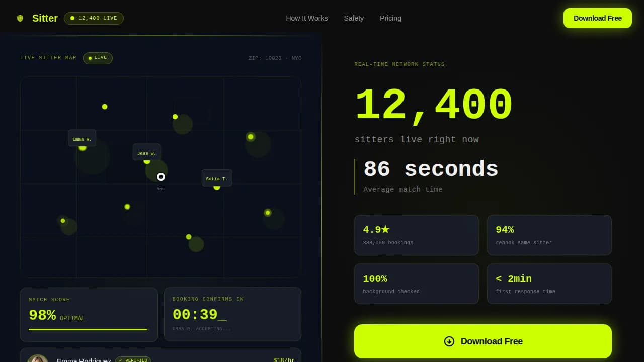Click the < 2min first response card
The height and width of the screenshot is (362, 644).
pyautogui.click(x=549, y=284)
